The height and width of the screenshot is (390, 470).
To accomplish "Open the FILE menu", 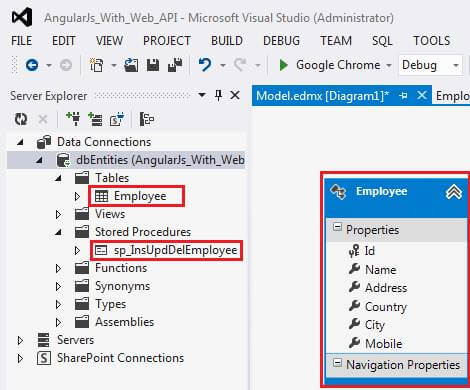I will tap(22, 41).
